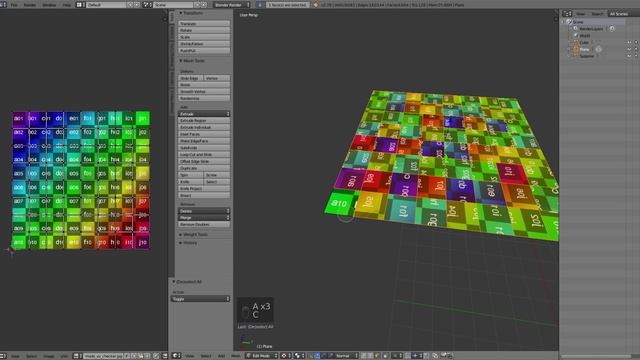This screenshot has height=360, width=640.
Task: Click the Rotate button
Action: [204, 30]
